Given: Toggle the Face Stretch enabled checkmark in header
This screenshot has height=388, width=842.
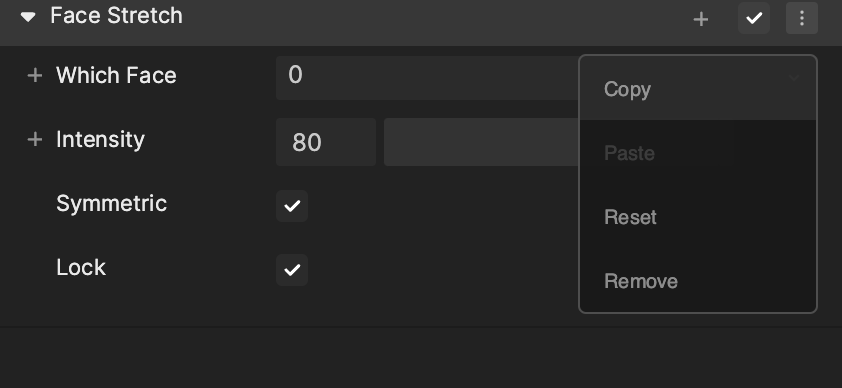Looking at the screenshot, I should tap(754, 18).
